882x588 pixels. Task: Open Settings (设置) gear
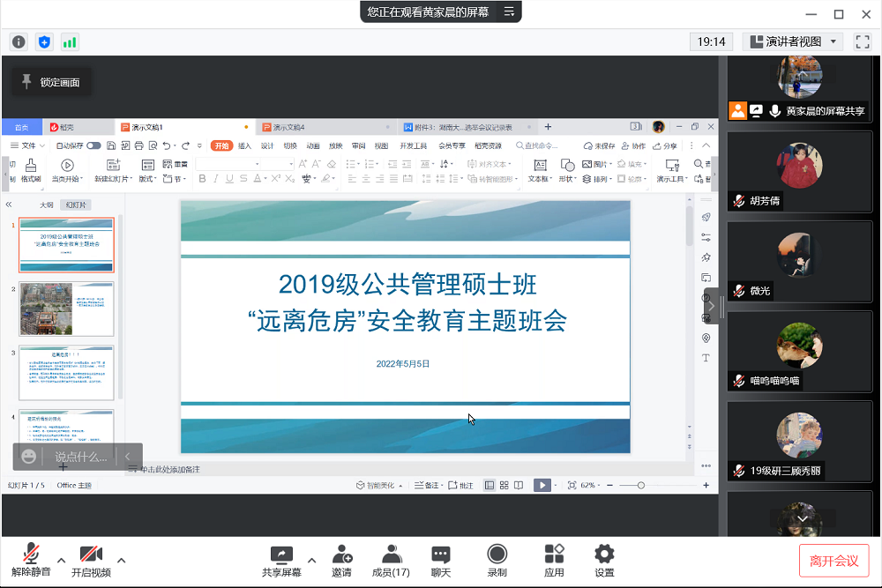(604, 561)
